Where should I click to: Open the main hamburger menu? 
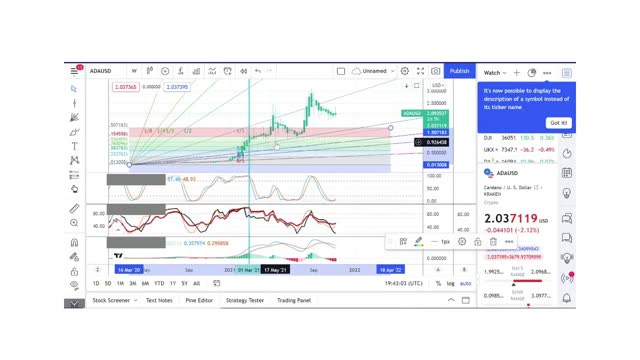pos(74,71)
